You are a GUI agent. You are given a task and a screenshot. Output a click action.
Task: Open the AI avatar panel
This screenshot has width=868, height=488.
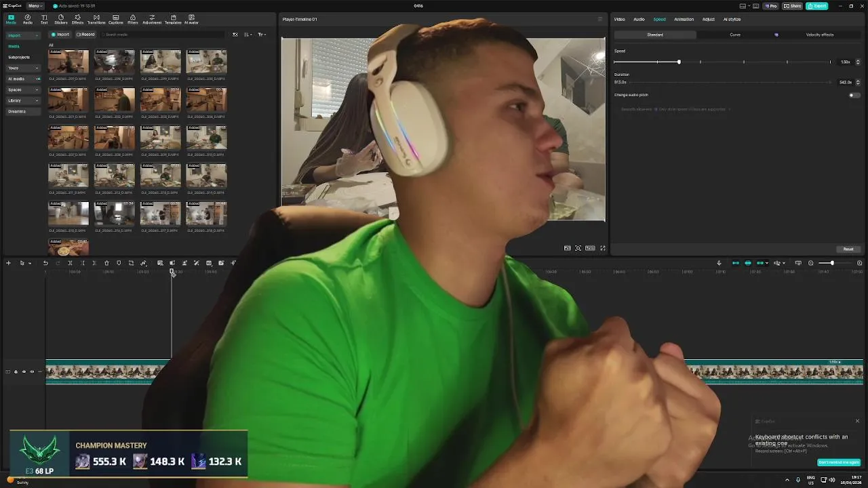(x=192, y=19)
